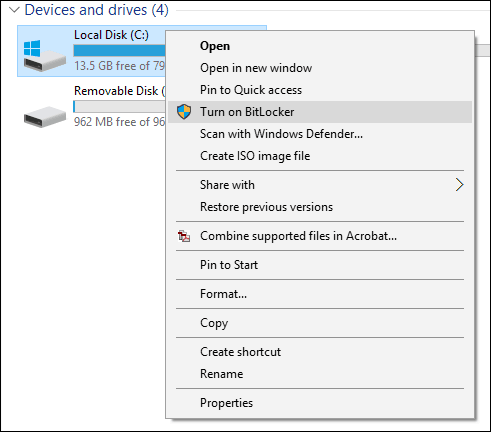Click the Local Disk (C:) drive icon
This screenshot has height=432, width=491.
[44, 55]
